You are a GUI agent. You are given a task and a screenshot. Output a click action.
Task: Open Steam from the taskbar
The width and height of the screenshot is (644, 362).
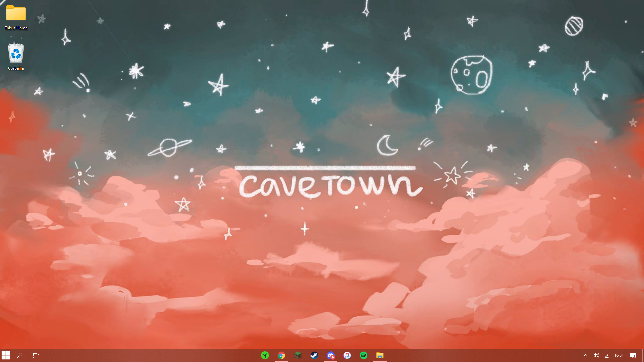click(x=314, y=355)
